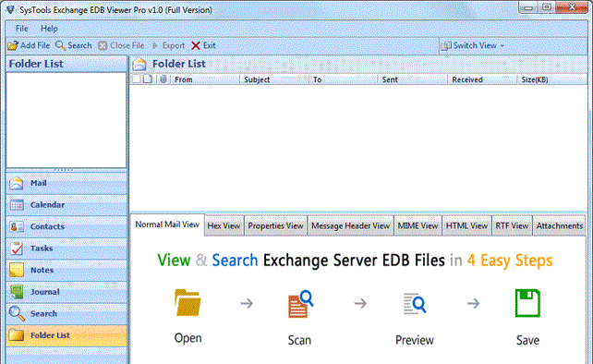The image size is (593, 364).
Task: Click the document type column icon
Action: 148,79
